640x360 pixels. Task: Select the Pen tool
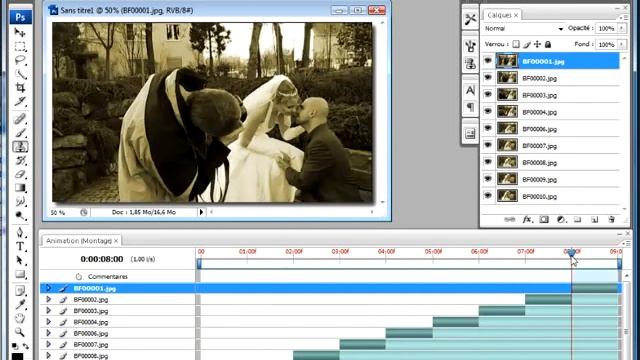click(x=20, y=233)
